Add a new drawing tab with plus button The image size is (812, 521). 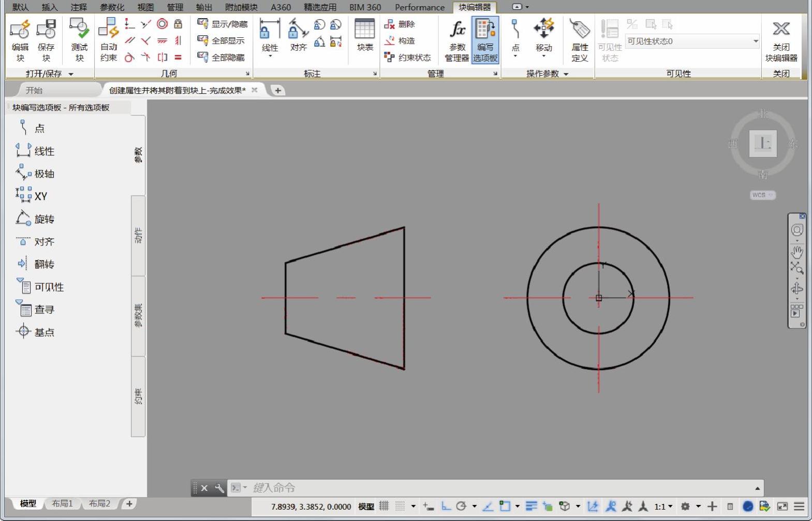pos(278,90)
